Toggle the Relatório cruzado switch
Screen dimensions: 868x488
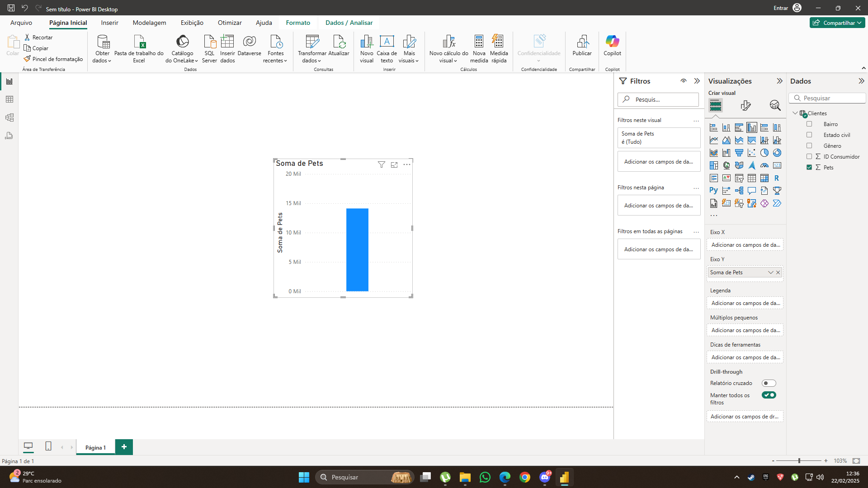tap(769, 383)
